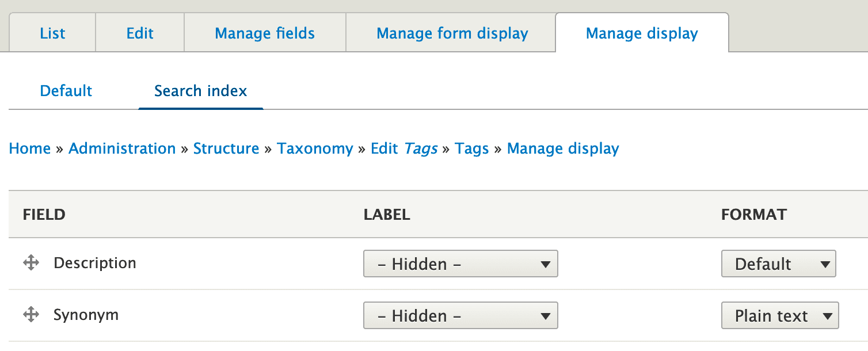Switch to the Default display mode tab

66,91
